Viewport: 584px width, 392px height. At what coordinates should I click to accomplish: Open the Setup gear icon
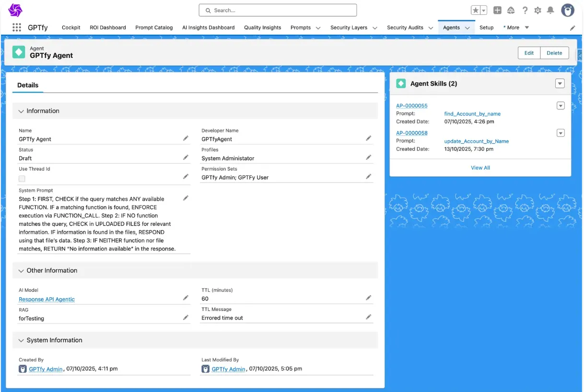(537, 10)
